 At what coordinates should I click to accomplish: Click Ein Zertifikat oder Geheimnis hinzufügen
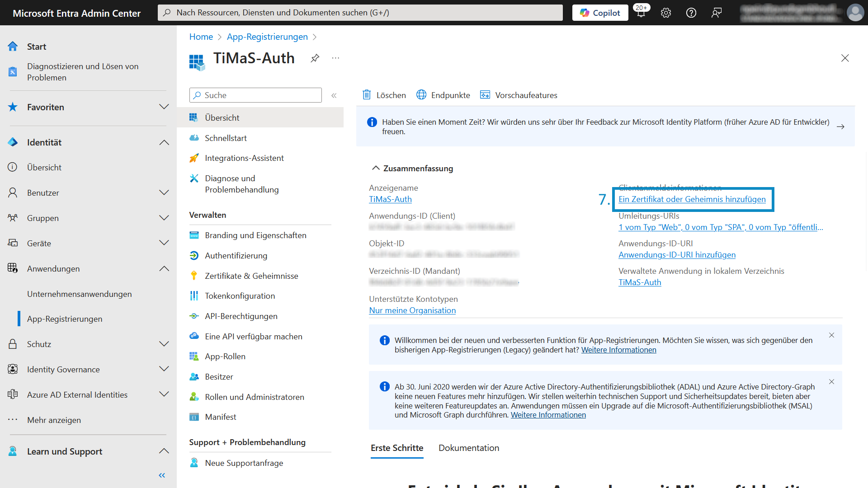point(692,199)
